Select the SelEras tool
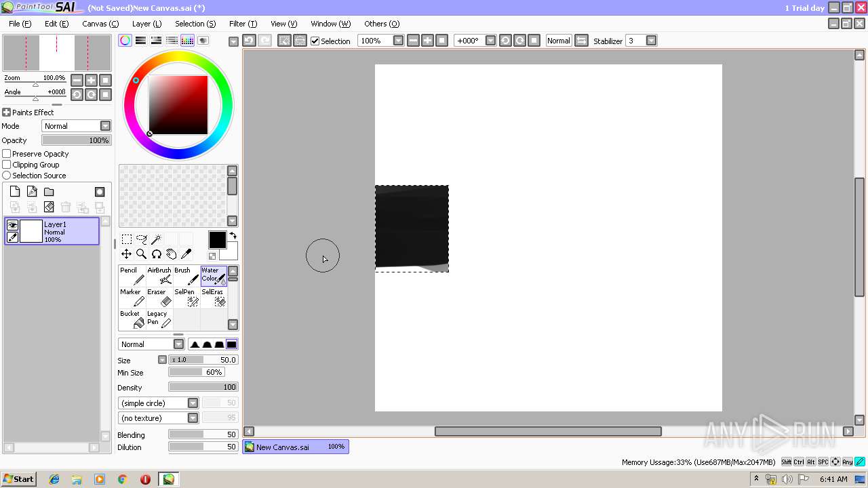Image resolution: width=868 pixels, height=488 pixels. [214, 297]
